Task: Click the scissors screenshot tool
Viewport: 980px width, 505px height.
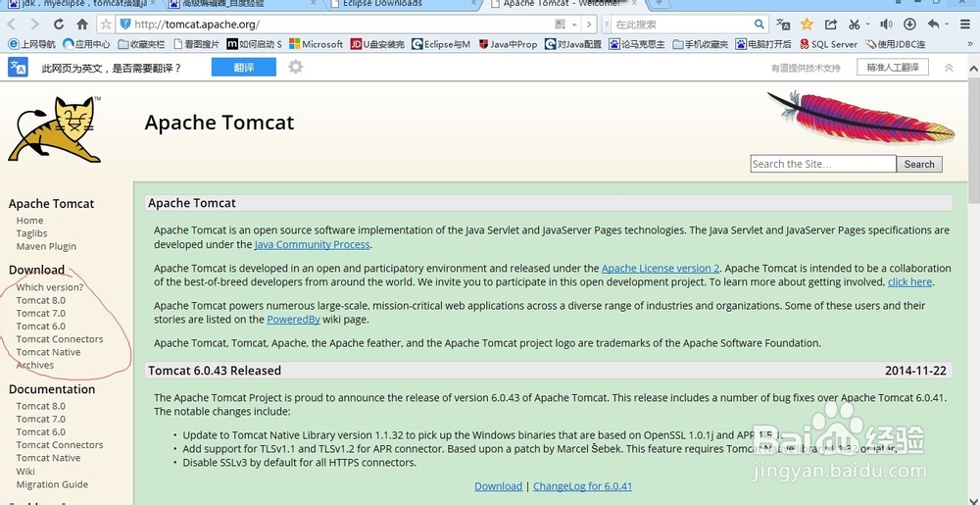Action: tap(854, 25)
